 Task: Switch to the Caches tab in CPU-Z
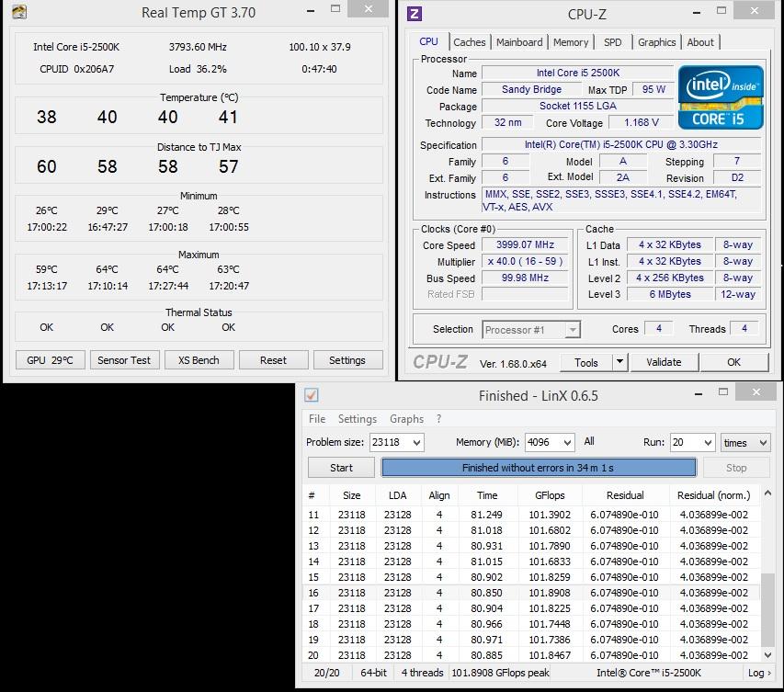(x=469, y=42)
